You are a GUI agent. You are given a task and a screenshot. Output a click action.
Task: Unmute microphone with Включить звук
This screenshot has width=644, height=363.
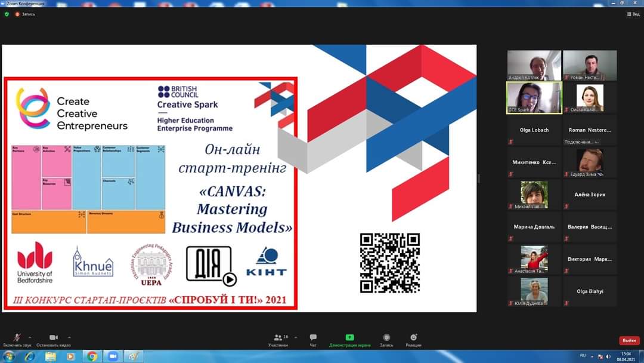tap(17, 340)
